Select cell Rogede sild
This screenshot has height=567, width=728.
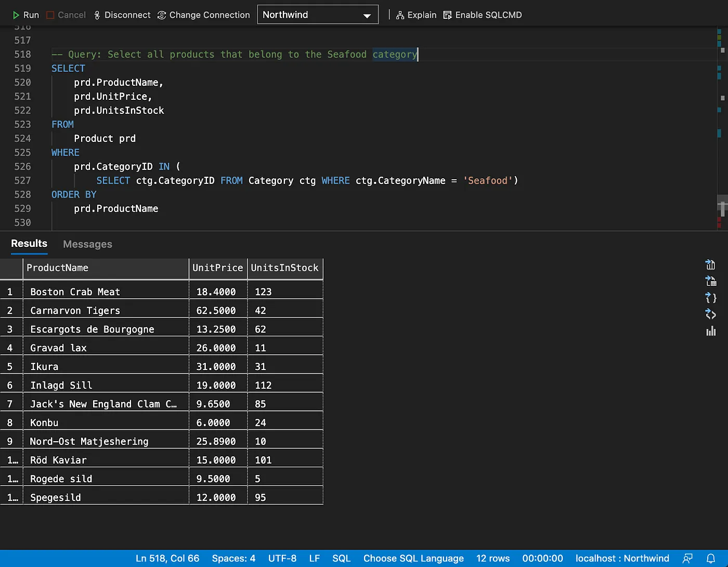click(x=106, y=479)
